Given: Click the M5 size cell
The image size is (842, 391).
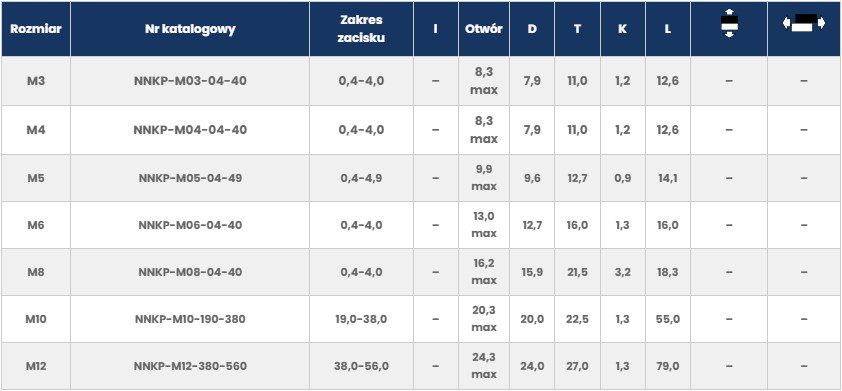Looking at the screenshot, I should click(36, 178).
